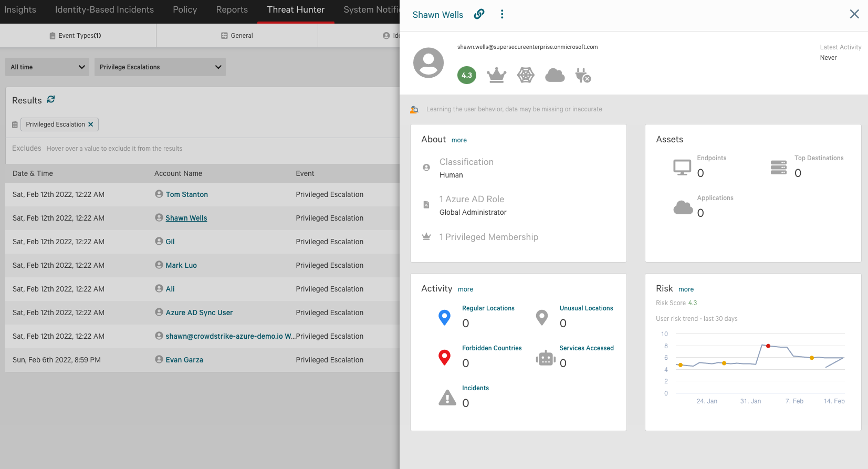
Task: Click the spider web icon in the user header
Action: pos(526,75)
